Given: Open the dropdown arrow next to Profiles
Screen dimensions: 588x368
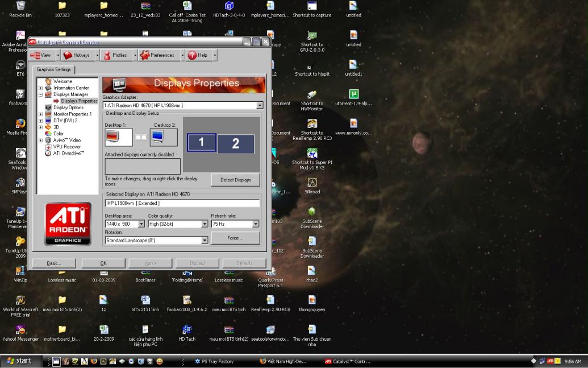Looking at the screenshot, I should point(135,56).
